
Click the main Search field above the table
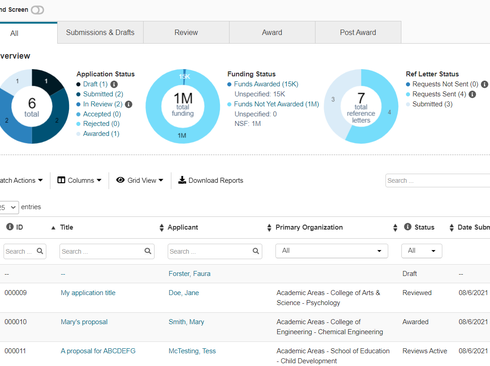tap(437, 181)
